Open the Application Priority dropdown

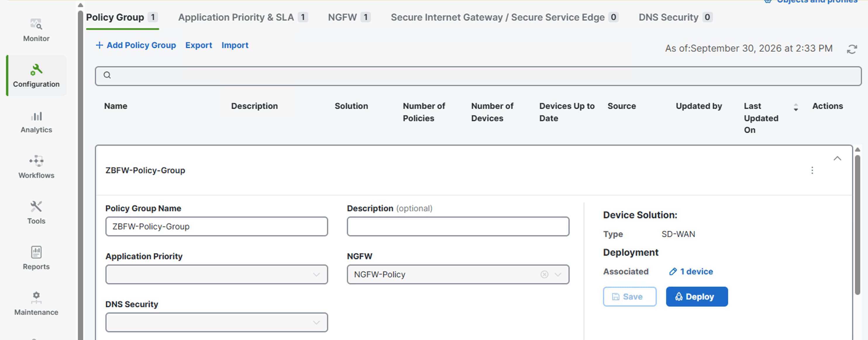[x=216, y=274]
